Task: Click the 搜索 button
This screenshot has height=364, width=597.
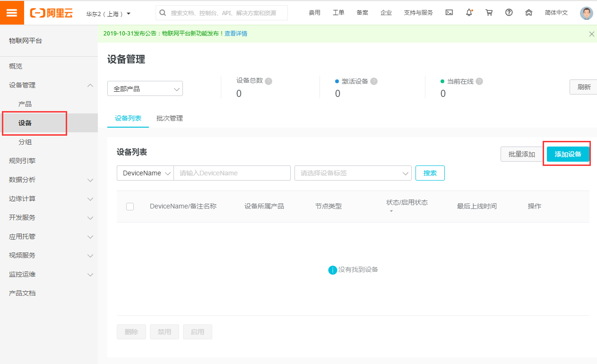Action: click(430, 173)
